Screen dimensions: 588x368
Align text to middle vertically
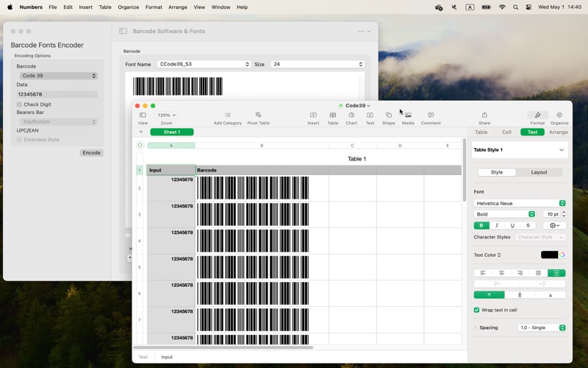520,295
